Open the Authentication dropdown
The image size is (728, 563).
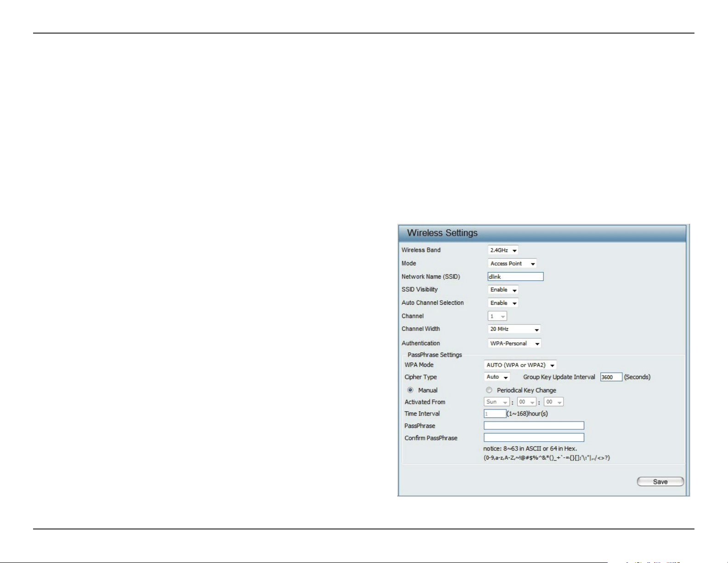pos(514,343)
